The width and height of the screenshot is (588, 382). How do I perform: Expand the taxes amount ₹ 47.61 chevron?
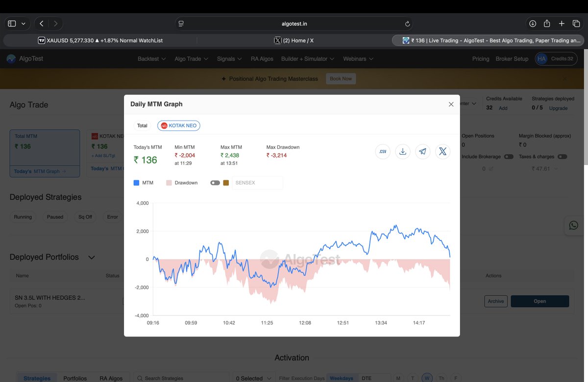555,168
